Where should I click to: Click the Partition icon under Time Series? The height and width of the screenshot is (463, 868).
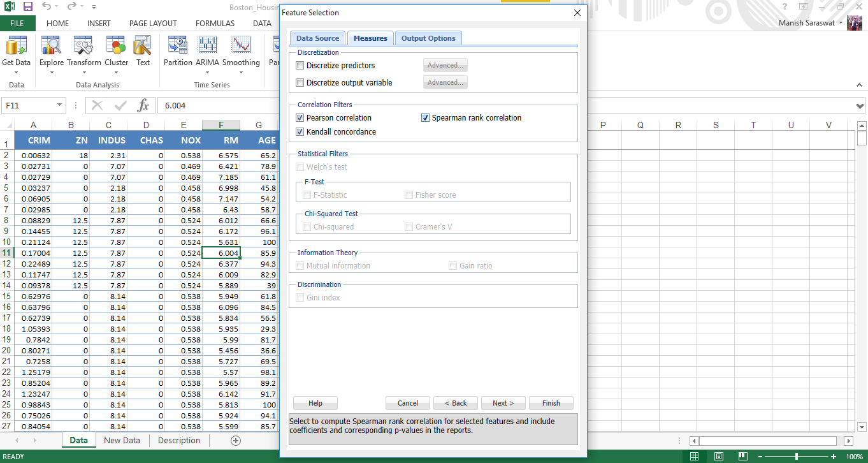(x=178, y=51)
